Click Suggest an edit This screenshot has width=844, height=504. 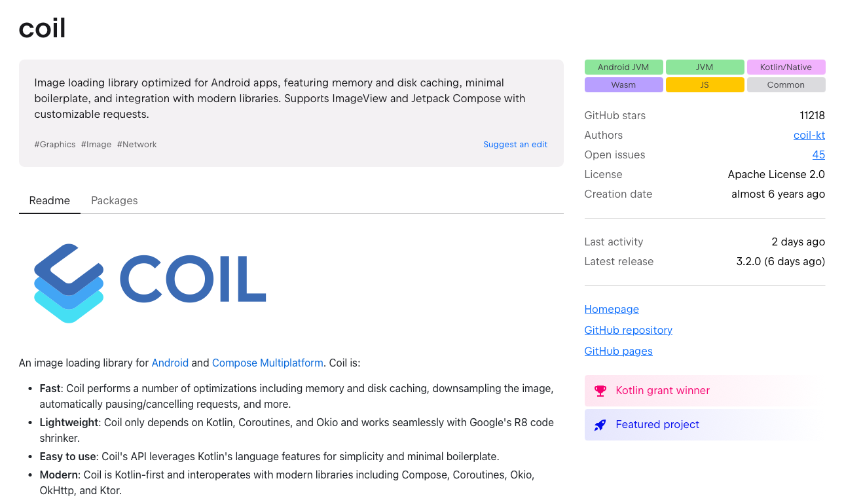515,144
